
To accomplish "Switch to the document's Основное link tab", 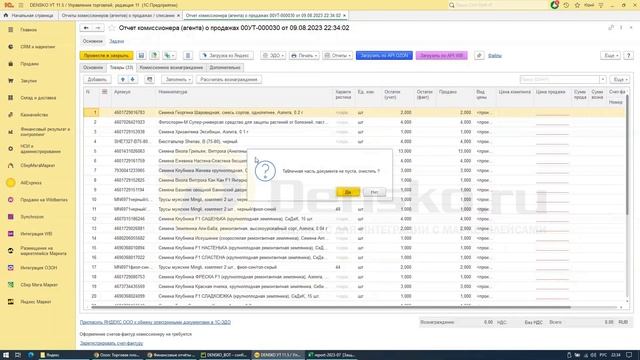I will click(93, 41).
